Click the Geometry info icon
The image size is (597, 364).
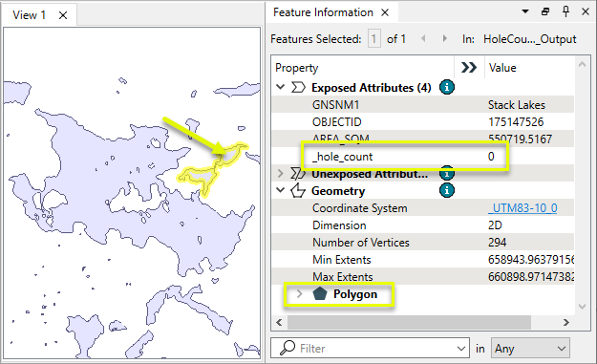pyautogui.click(x=447, y=190)
